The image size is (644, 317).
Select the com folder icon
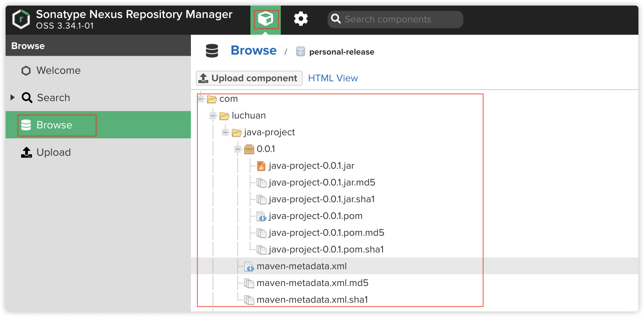click(212, 99)
